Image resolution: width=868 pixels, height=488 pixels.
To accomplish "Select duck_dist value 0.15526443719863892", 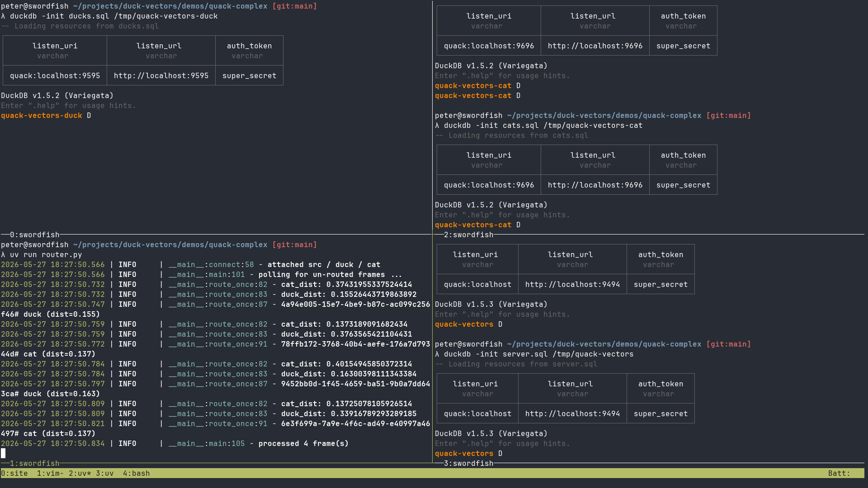I will [374, 294].
